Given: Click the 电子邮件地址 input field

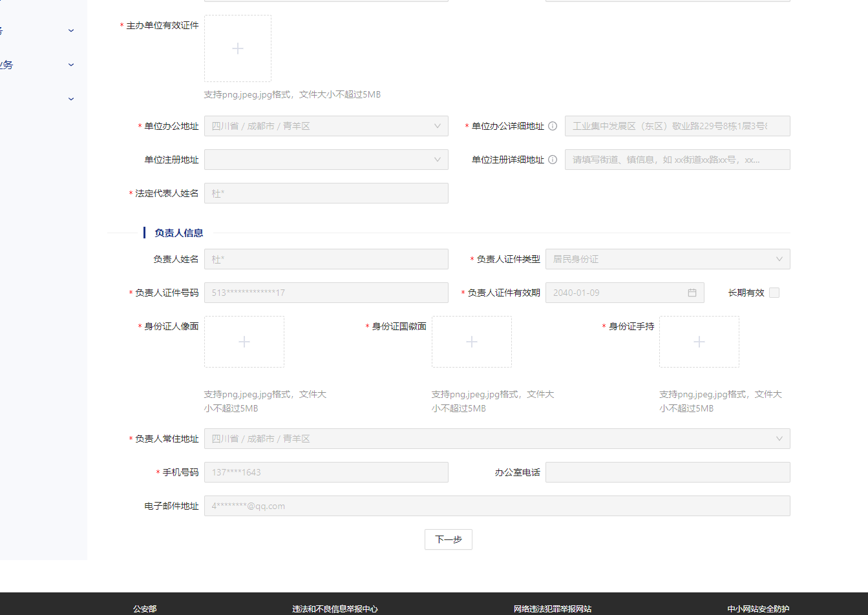Looking at the screenshot, I should pyautogui.click(x=497, y=506).
